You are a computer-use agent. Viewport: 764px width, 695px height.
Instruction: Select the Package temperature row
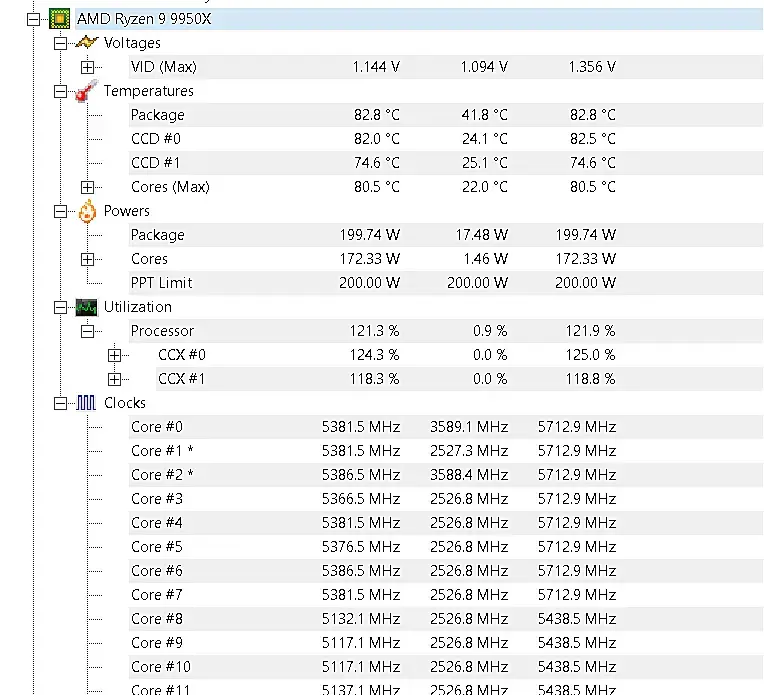[446, 115]
